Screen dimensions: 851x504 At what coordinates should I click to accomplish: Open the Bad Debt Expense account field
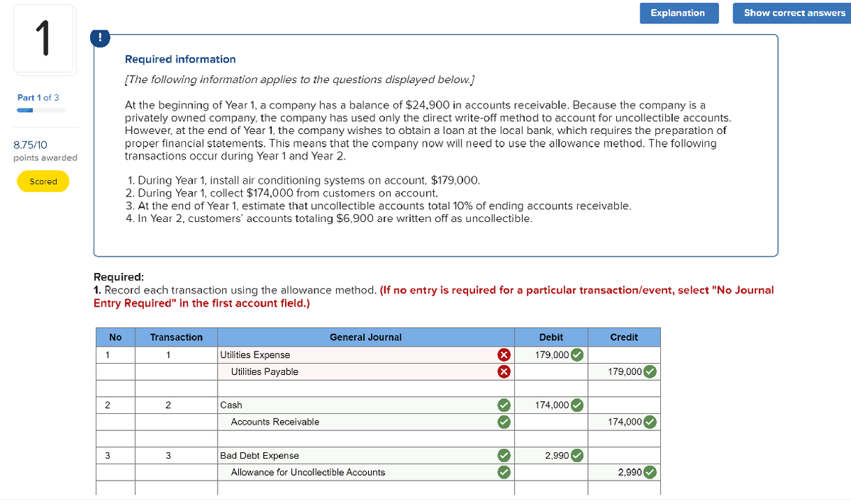(x=355, y=456)
